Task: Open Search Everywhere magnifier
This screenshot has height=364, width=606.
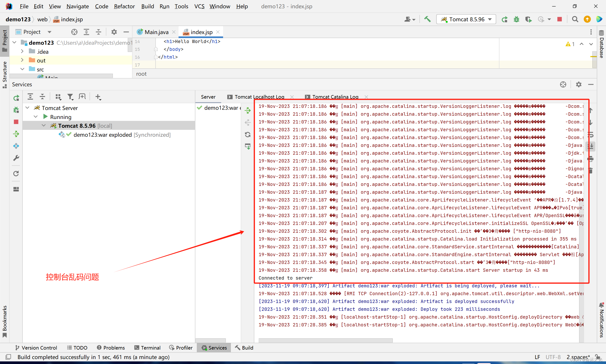Action: (x=575, y=19)
